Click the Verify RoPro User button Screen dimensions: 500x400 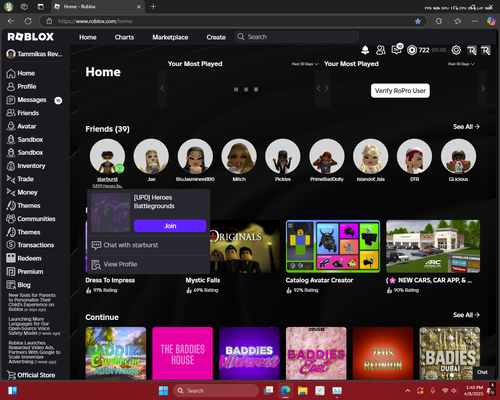400,91
